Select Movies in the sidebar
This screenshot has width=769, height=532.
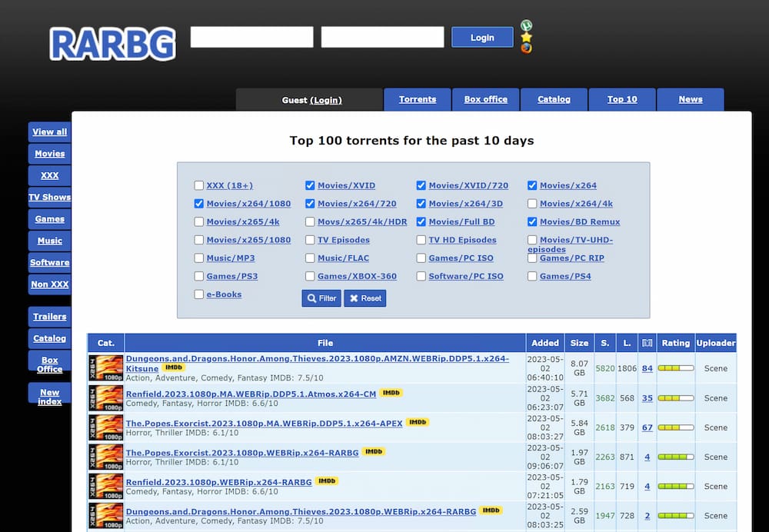(49, 154)
